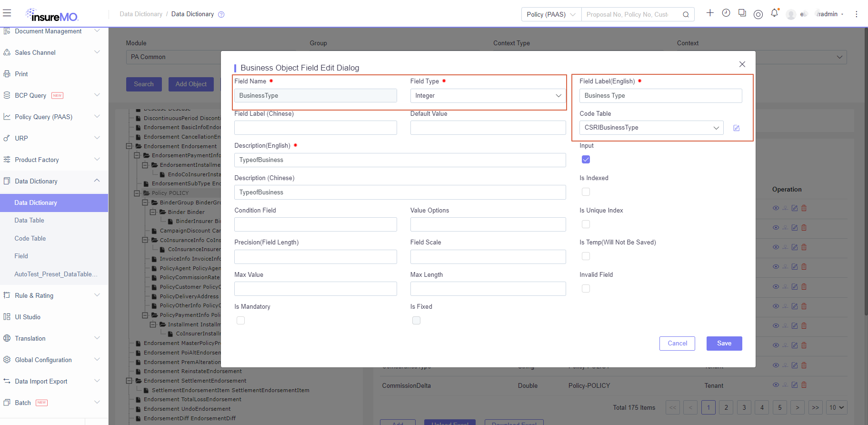Click the eye view icon for CommissionDelta
The width and height of the screenshot is (868, 425).
[776, 385]
